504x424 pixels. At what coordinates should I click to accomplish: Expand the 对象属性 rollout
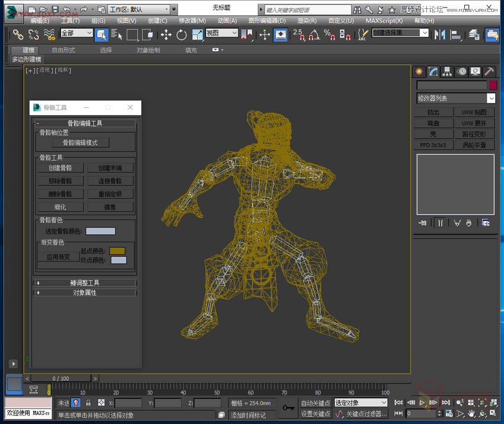pyautogui.click(x=85, y=292)
